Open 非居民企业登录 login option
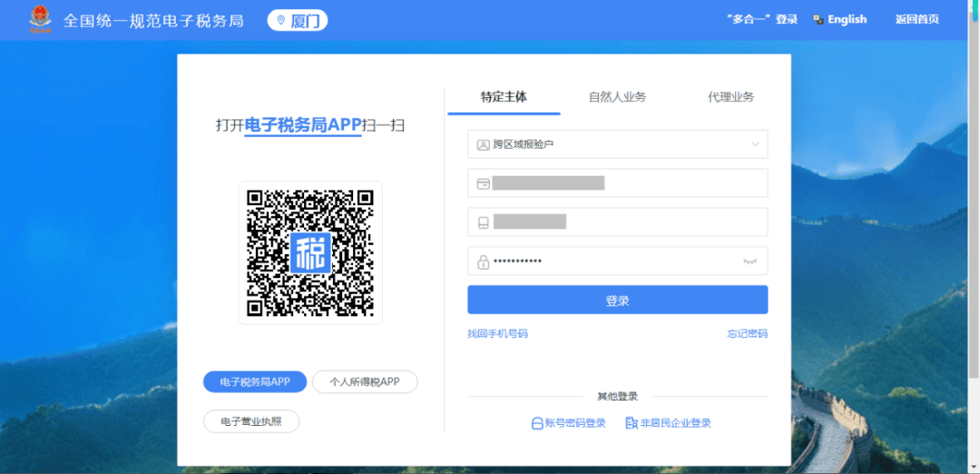This screenshot has width=980, height=474. pyautogui.click(x=669, y=423)
